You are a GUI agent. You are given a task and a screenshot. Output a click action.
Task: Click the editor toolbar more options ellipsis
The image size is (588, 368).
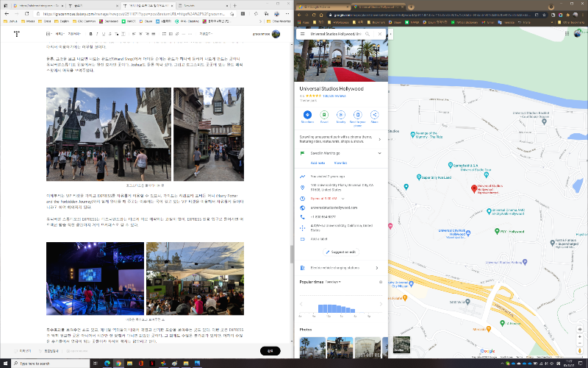click(x=190, y=34)
